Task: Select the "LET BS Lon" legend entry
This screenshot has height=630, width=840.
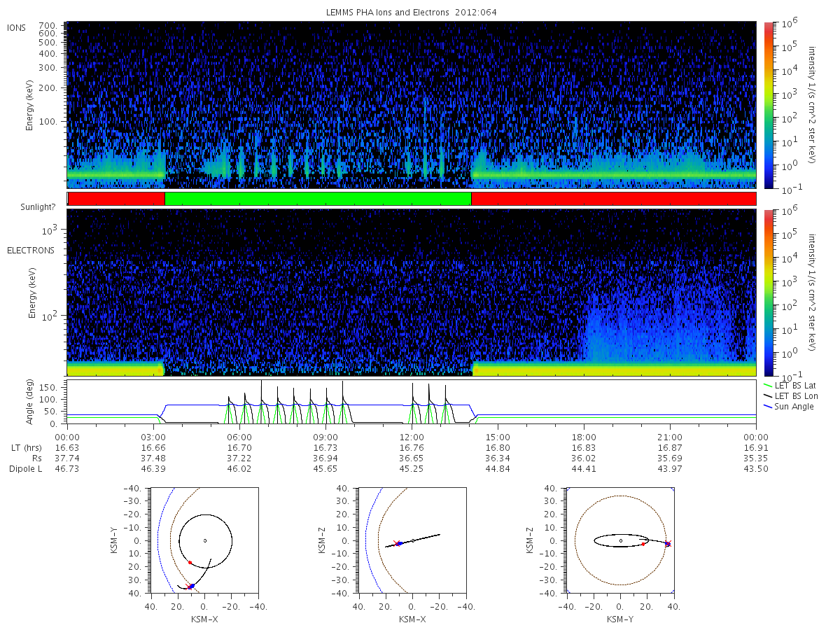Action: coord(792,396)
